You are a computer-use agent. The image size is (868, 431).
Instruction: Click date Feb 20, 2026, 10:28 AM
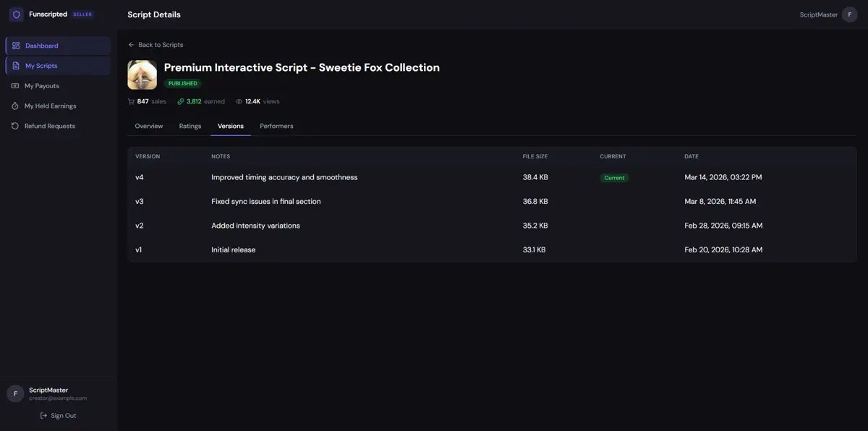pyautogui.click(x=723, y=250)
